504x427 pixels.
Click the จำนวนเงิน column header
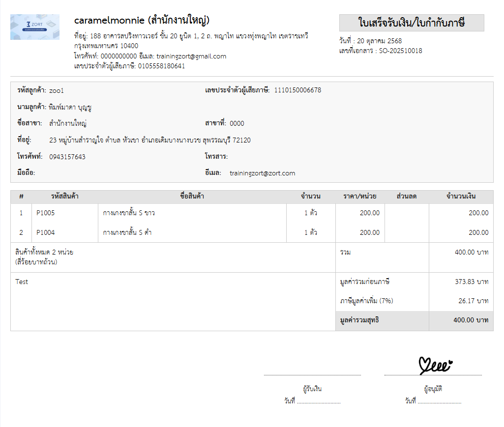461,197
